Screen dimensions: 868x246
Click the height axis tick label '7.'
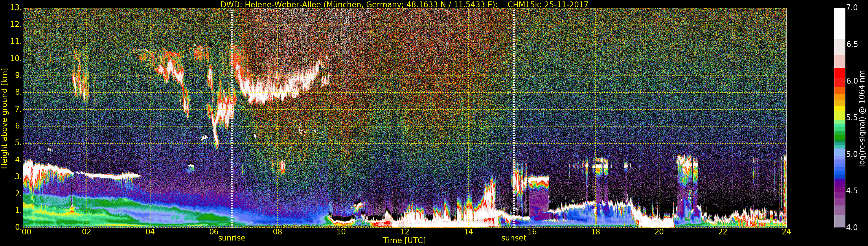[x=18, y=109]
